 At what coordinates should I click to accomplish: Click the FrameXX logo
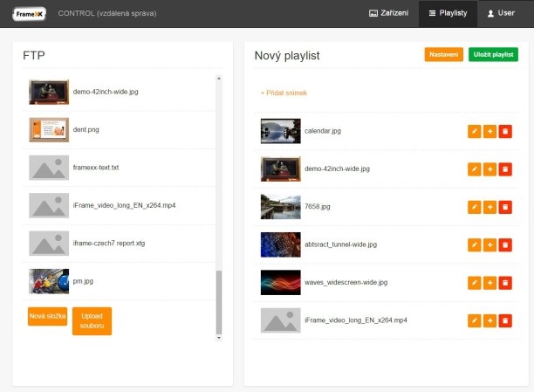tap(30, 14)
